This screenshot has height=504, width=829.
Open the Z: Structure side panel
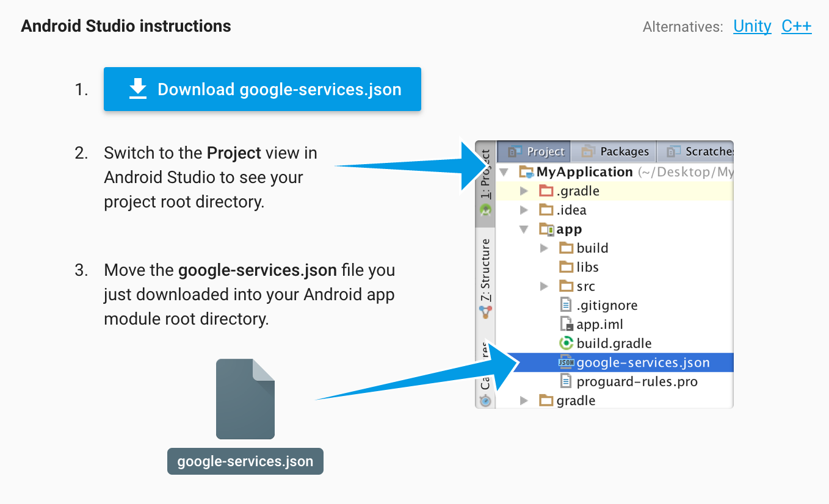point(485,272)
